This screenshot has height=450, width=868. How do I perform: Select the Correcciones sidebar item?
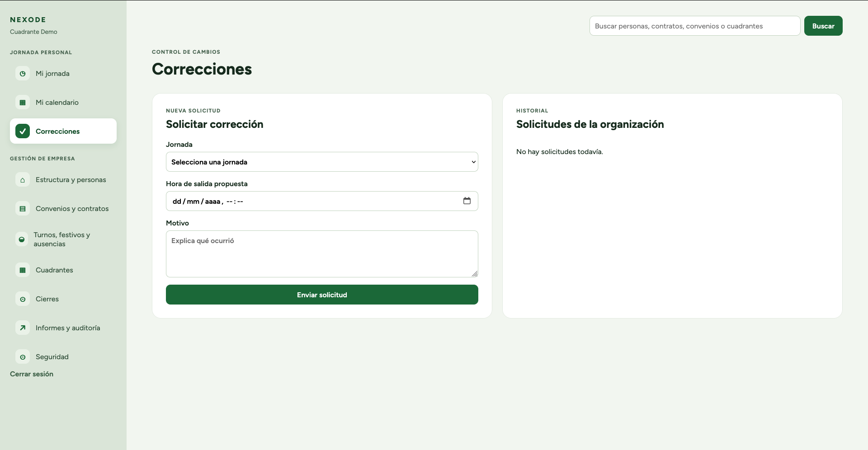point(63,131)
